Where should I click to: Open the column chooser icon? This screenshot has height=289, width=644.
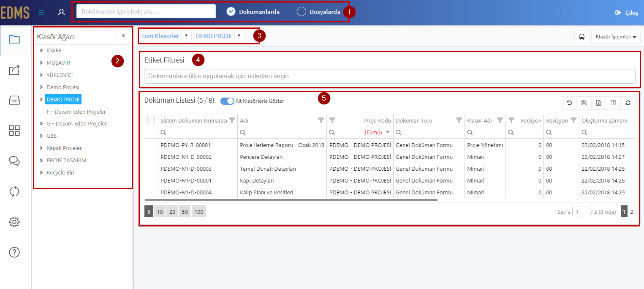(613, 103)
